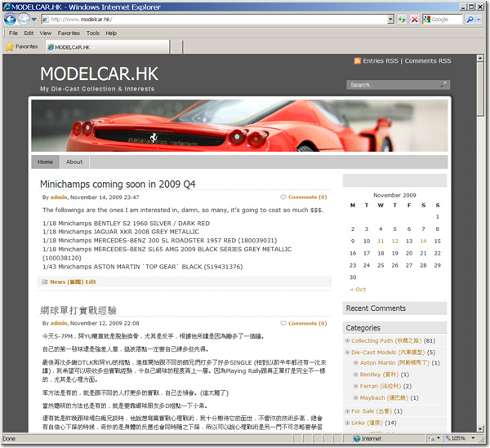Click the News category link under Minichamps post
Image resolution: width=490 pixels, height=448 pixels.
pyautogui.click(x=67, y=282)
